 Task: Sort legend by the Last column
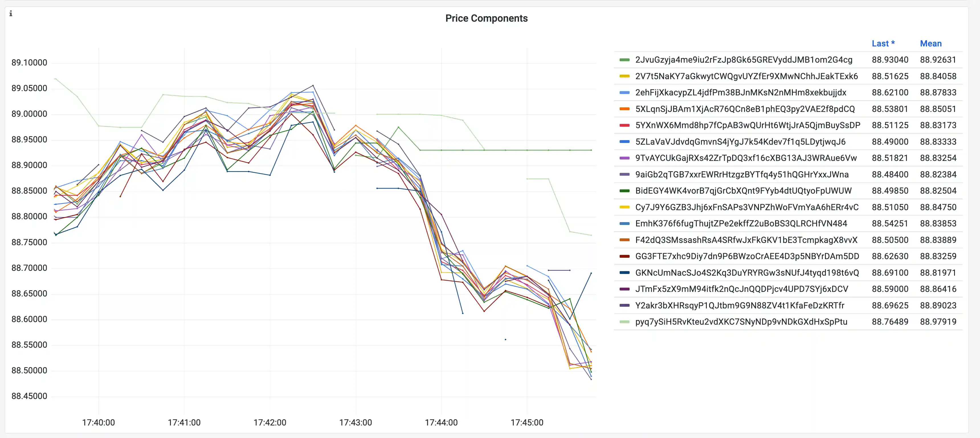(x=883, y=43)
